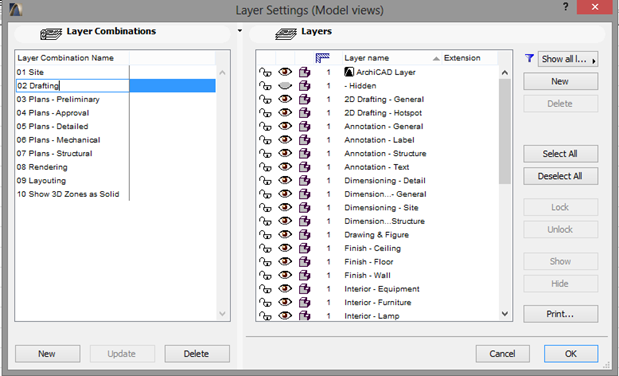Image resolution: width=619 pixels, height=376 pixels.
Task: Toggle lock icon for Finish - Floor
Action: tap(265, 262)
